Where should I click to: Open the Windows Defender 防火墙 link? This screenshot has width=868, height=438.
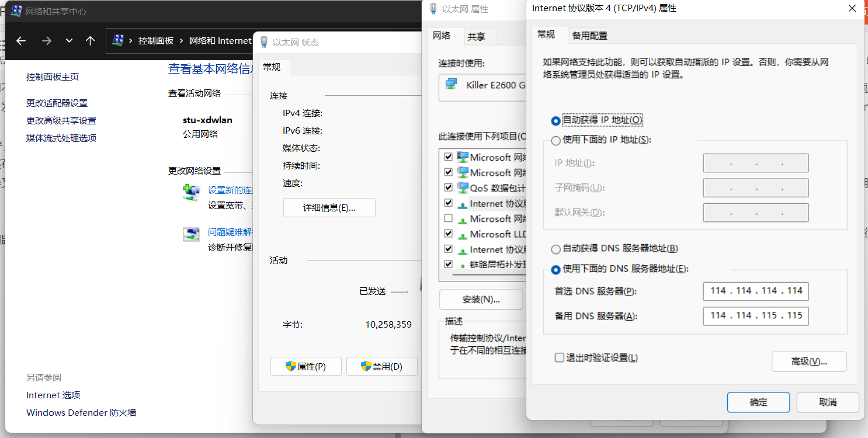[81, 412]
